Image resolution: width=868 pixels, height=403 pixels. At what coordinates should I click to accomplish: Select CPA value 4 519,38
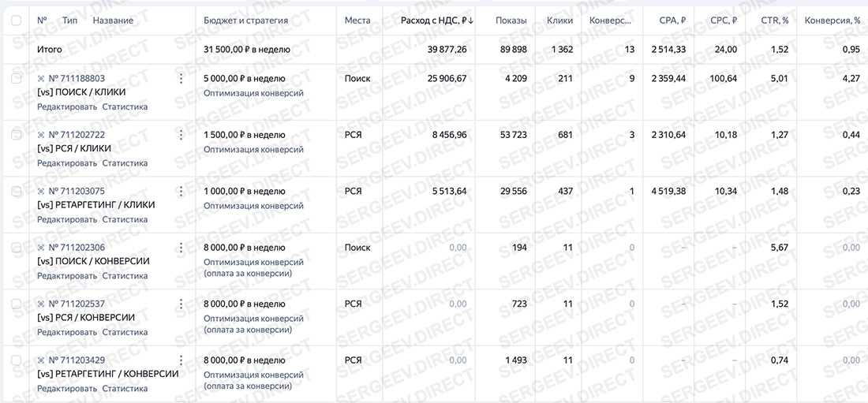(x=668, y=192)
